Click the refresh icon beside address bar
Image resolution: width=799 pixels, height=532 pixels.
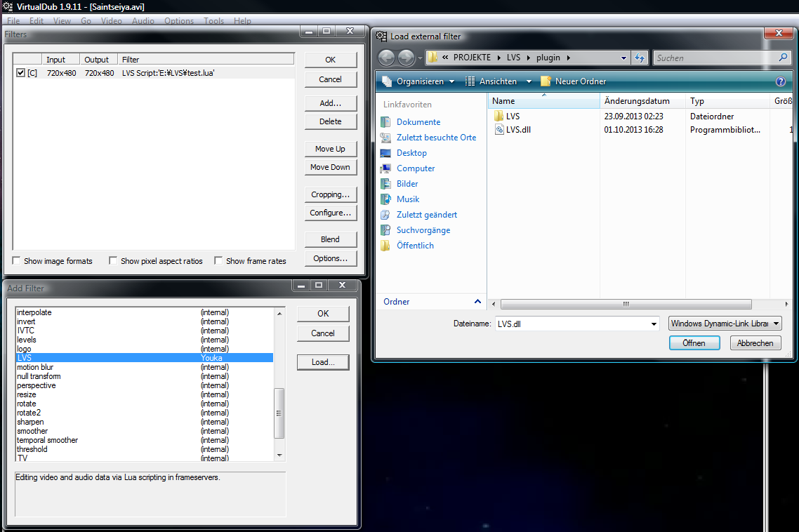pos(640,58)
